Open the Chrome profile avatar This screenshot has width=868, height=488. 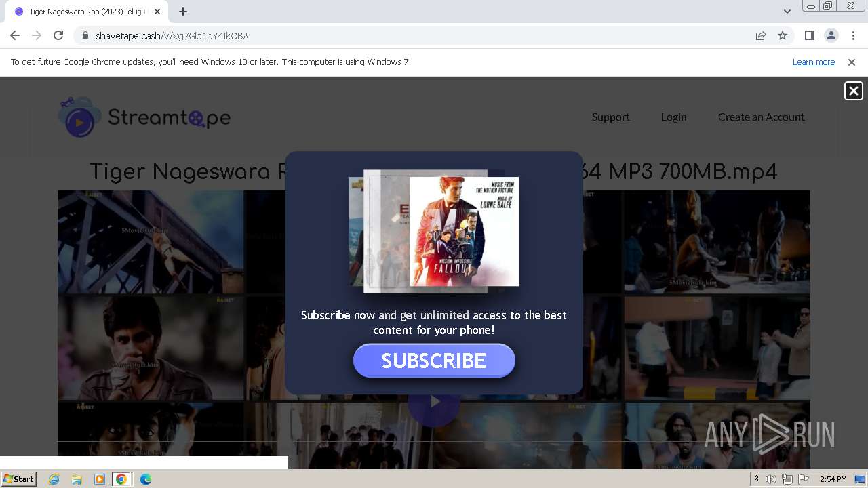pyautogui.click(x=831, y=35)
